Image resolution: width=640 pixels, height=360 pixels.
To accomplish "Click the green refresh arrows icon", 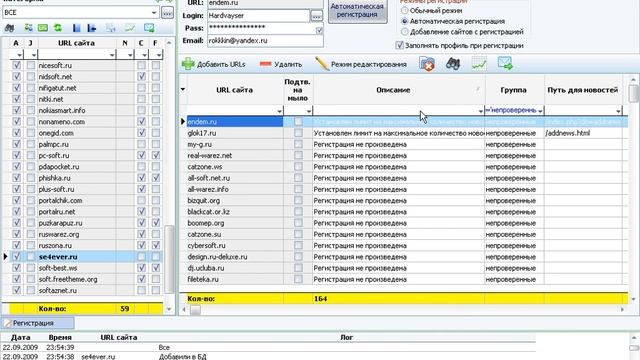I will tap(58, 28).
